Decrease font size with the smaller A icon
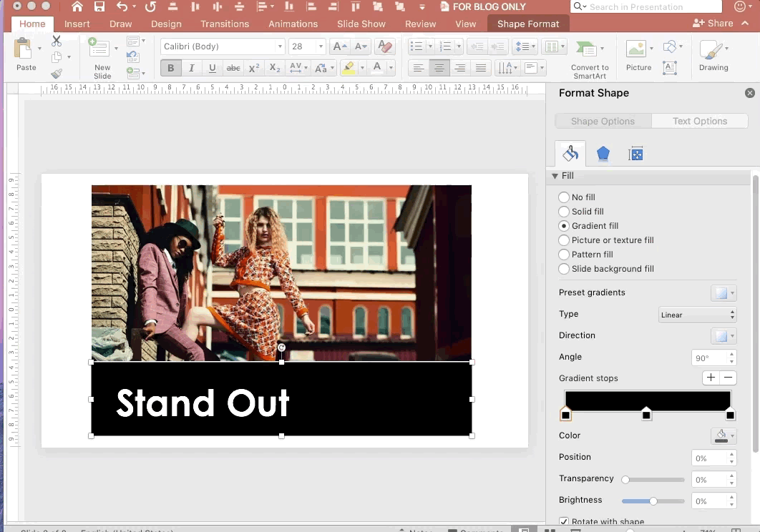The width and height of the screenshot is (760, 532). pyautogui.click(x=361, y=46)
